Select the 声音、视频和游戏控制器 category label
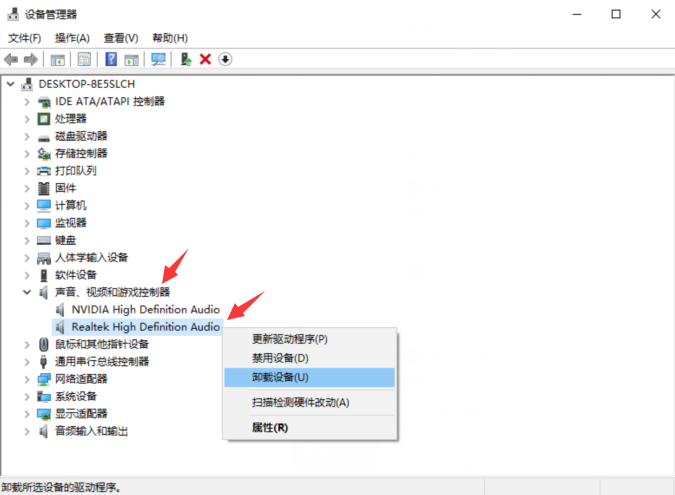This screenshot has height=495, width=675. (x=112, y=292)
